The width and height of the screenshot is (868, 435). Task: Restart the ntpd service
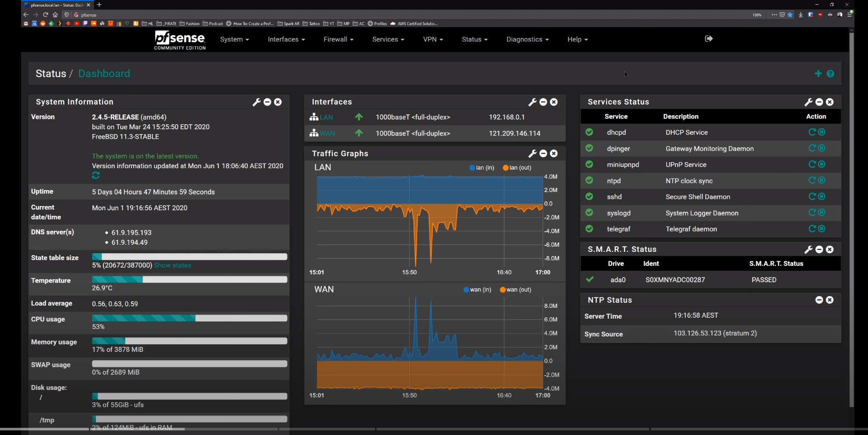(x=812, y=180)
